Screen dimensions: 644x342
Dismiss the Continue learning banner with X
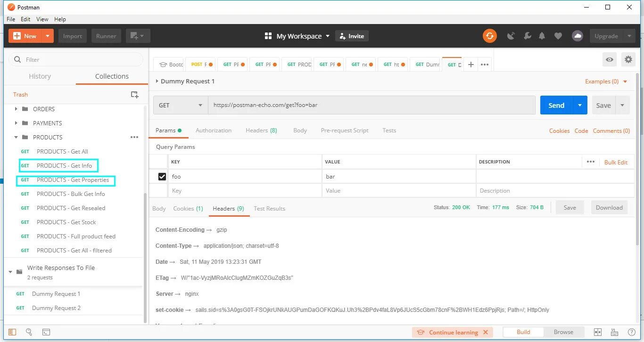pyautogui.click(x=486, y=332)
